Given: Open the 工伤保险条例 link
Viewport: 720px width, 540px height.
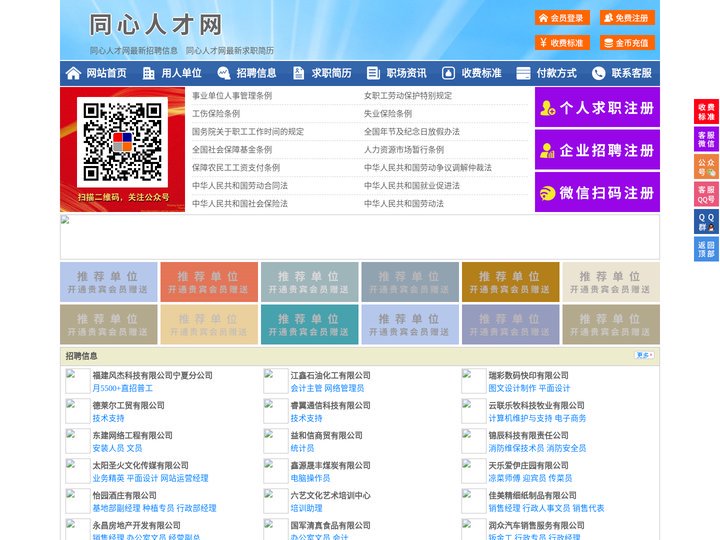Looking at the screenshot, I should (216, 113).
